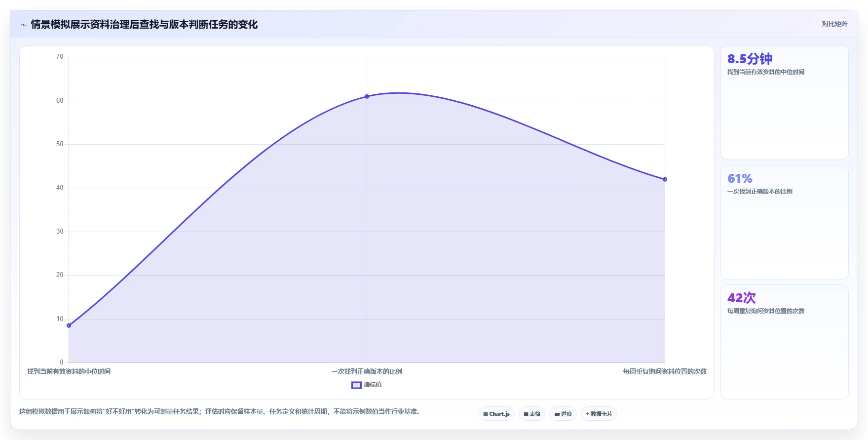This screenshot has height=440, width=868.
Task: Click the 指标值 legend text
Action: [x=373, y=385]
